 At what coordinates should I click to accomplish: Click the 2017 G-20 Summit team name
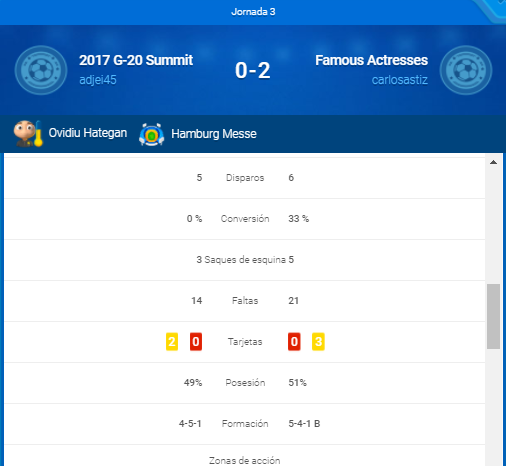coord(136,60)
